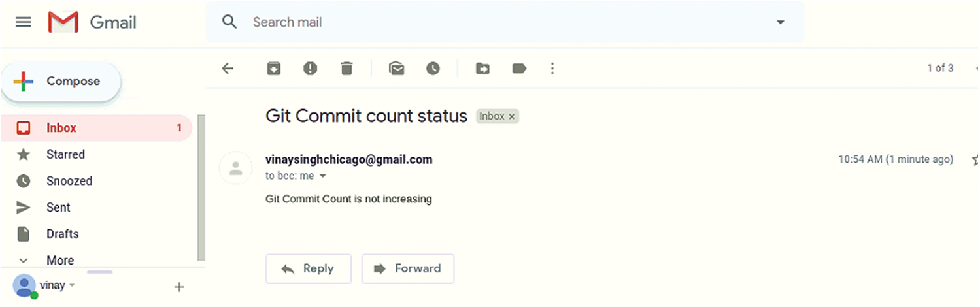The image size is (980, 307).
Task: Move email to another folder
Action: coord(482,69)
